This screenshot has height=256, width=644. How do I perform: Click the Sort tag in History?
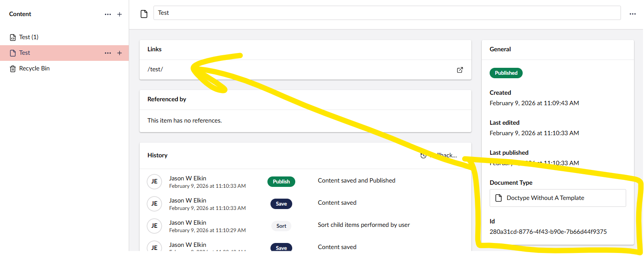(281, 226)
